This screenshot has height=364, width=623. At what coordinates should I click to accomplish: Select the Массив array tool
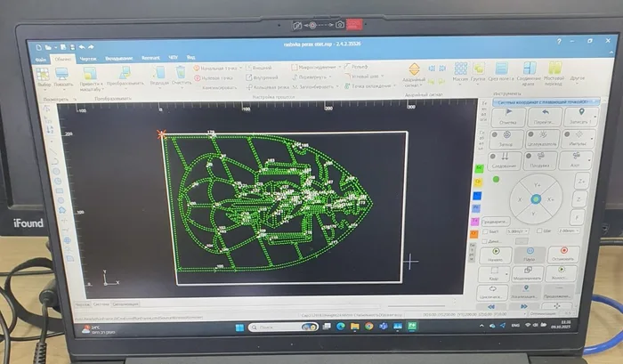pos(461,70)
